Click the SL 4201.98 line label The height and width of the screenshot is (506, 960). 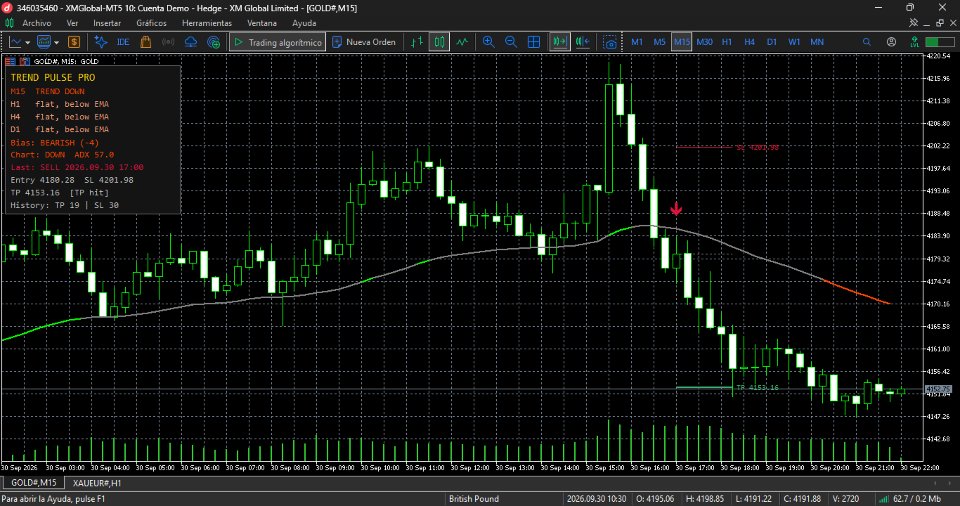(x=757, y=148)
